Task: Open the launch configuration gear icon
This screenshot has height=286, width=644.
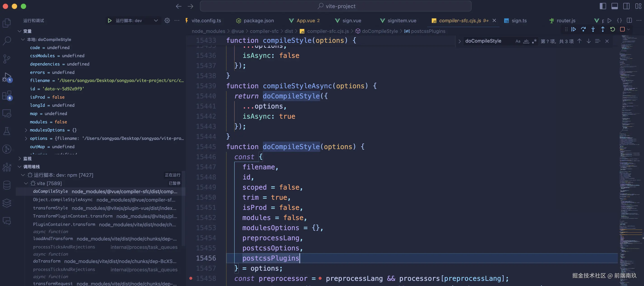Action: point(167,20)
